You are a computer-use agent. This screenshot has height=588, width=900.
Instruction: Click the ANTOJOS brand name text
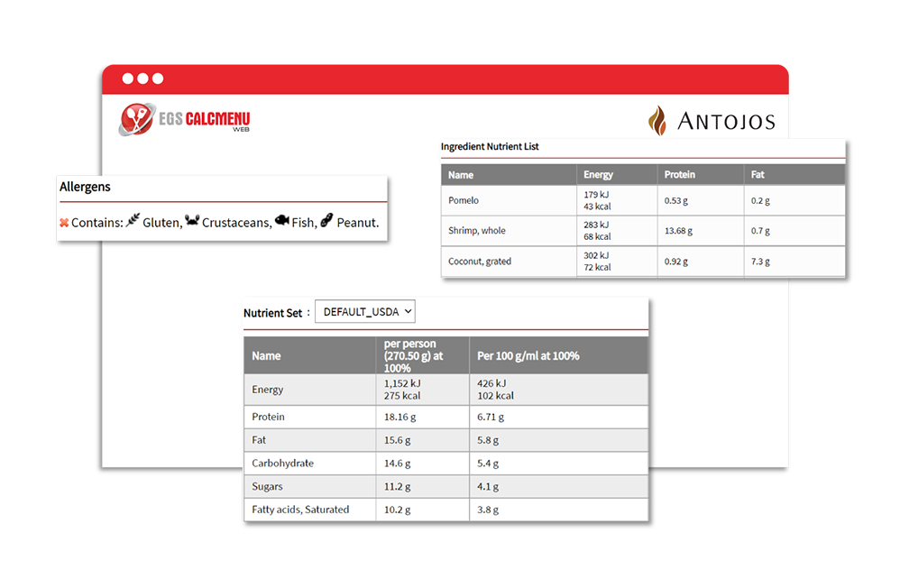click(x=727, y=122)
